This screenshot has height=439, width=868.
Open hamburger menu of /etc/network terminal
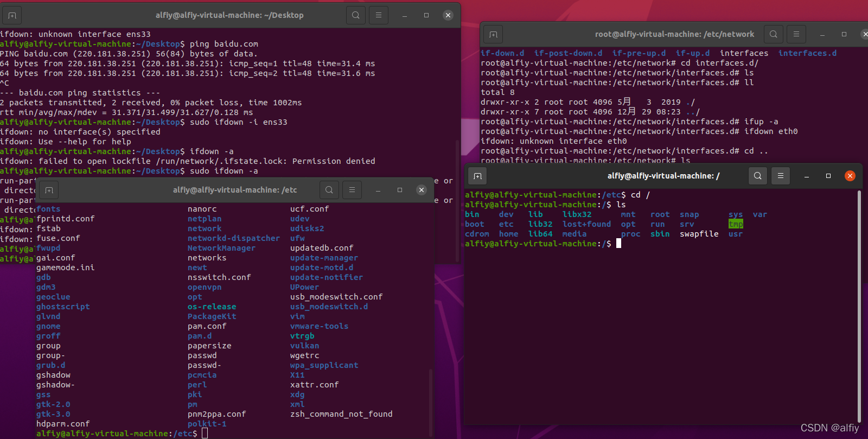(796, 34)
